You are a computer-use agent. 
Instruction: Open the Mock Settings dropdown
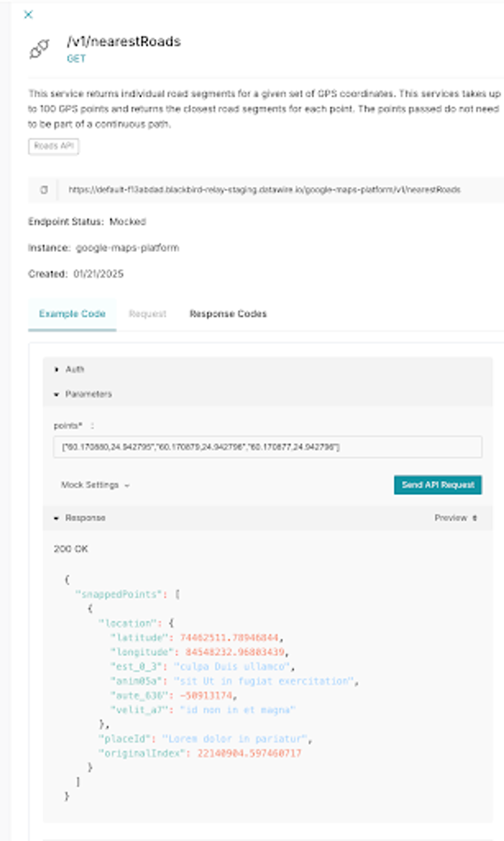click(x=95, y=485)
